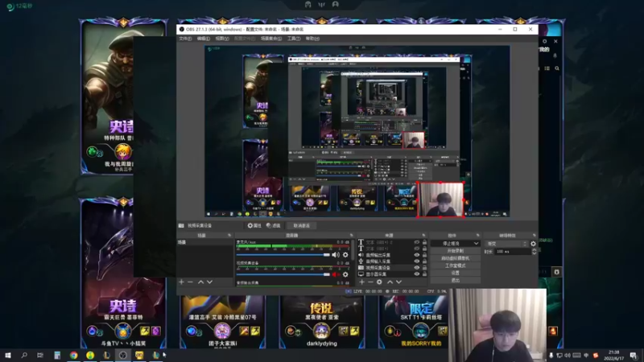Viewport: 644px width, 362px height.
Task: Open the 帮助 menu in OBS
Action: 312,39
